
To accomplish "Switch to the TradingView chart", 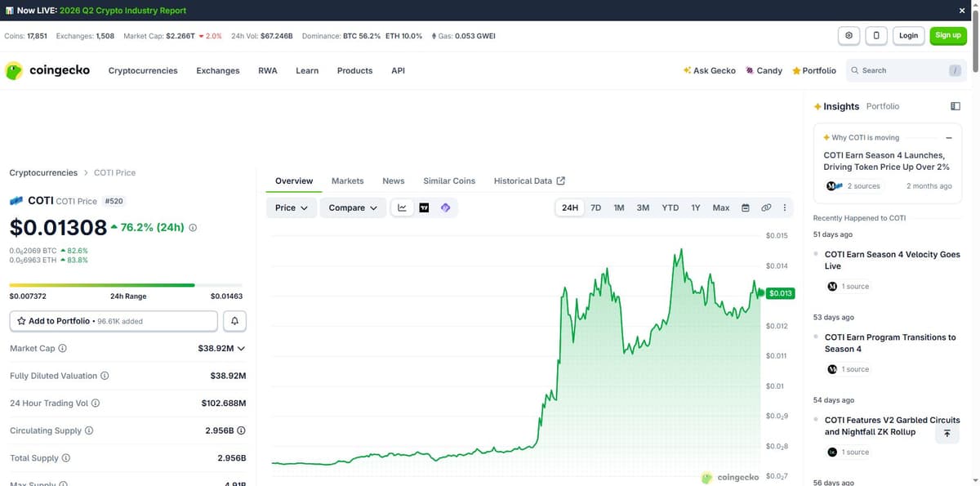I will tap(424, 207).
